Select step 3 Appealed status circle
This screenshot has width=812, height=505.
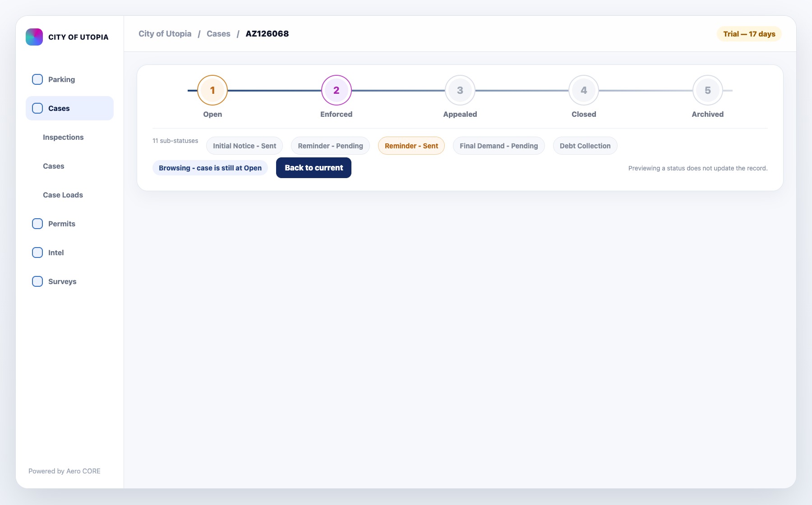(460, 90)
